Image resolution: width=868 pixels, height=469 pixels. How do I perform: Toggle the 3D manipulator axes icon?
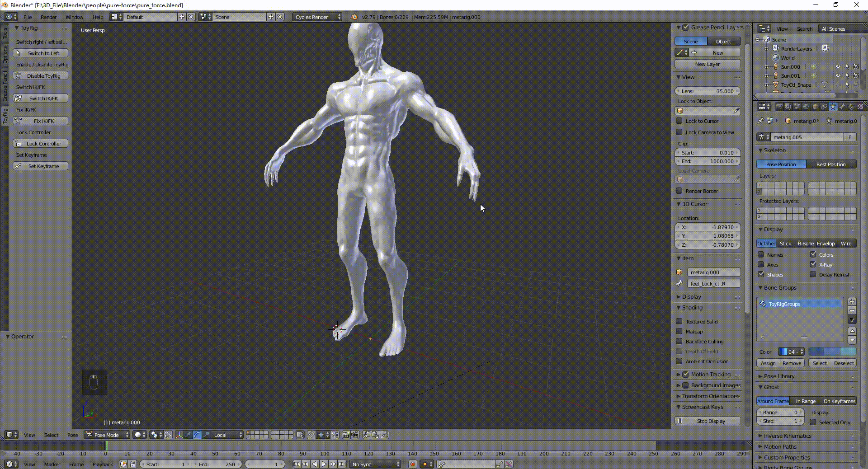[179, 435]
